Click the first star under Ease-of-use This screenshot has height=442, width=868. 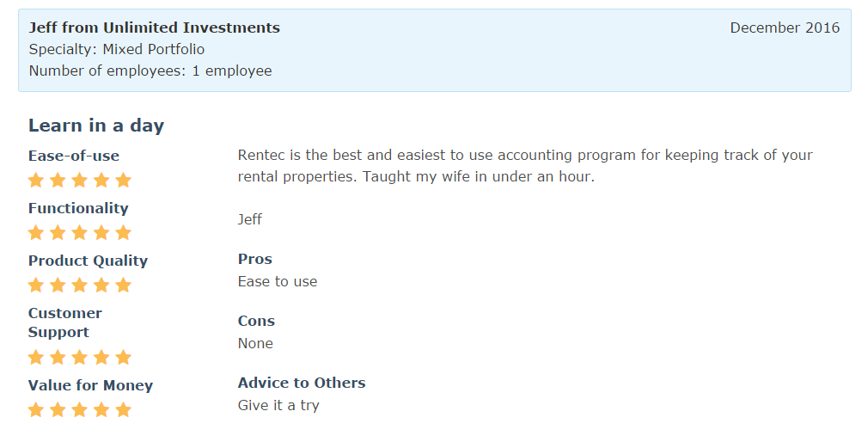click(x=36, y=180)
